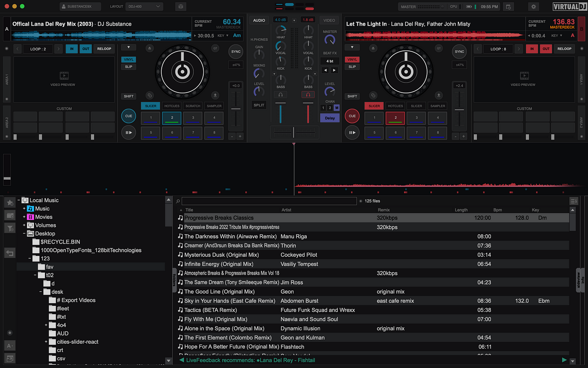
Task: Open deck A dropdown arrow above VINYL
Action: [x=129, y=48]
